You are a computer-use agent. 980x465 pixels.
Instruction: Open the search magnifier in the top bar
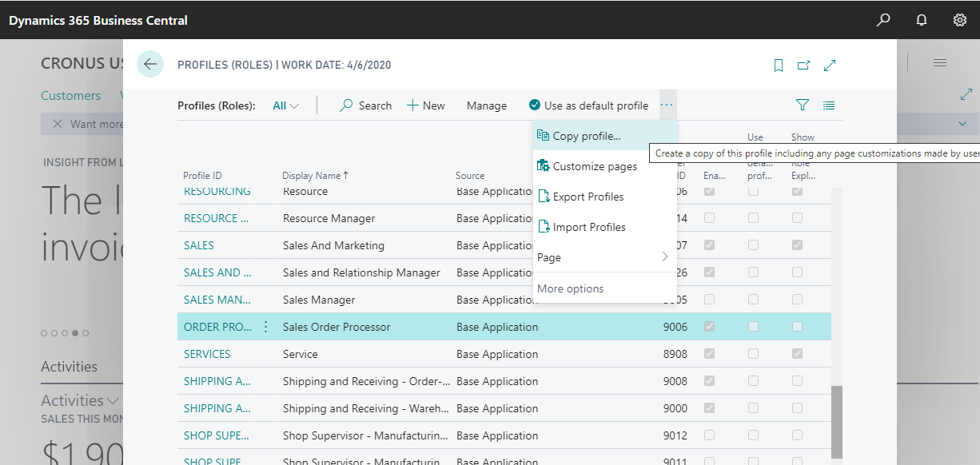click(x=883, y=20)
